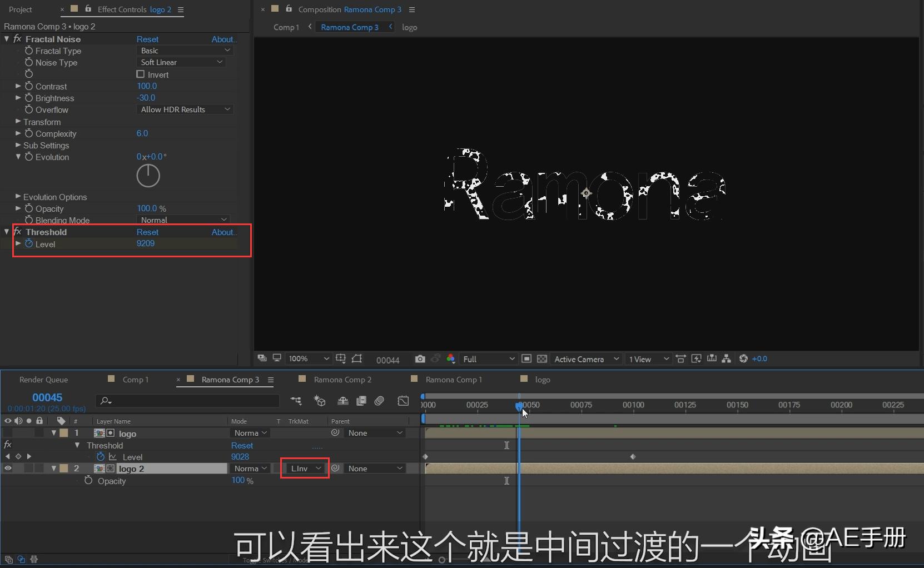The height and width of the screenshot is (568, 924).
Task: Switch to the Render Queue tab
Action: (x=43, y=379)
